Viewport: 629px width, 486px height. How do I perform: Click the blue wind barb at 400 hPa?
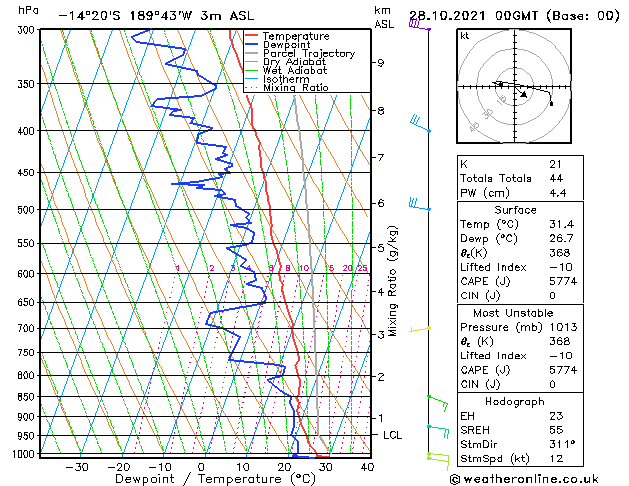[420, 124]
